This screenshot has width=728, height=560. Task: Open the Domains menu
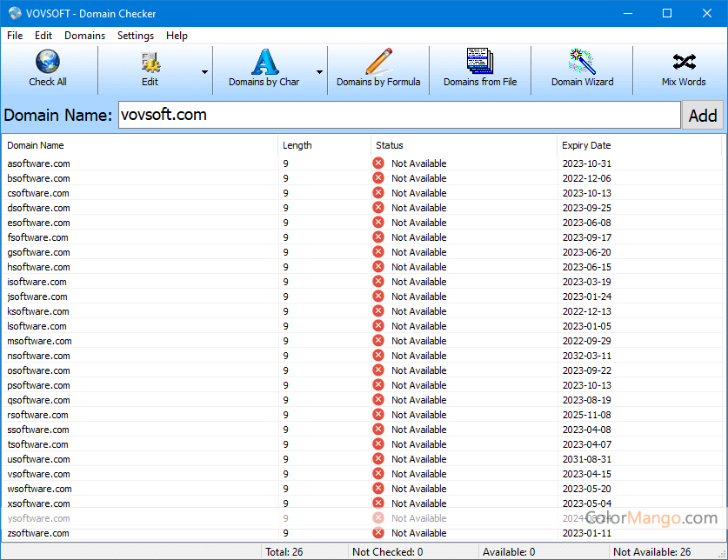pyautogui.click(x=84, y=36)
